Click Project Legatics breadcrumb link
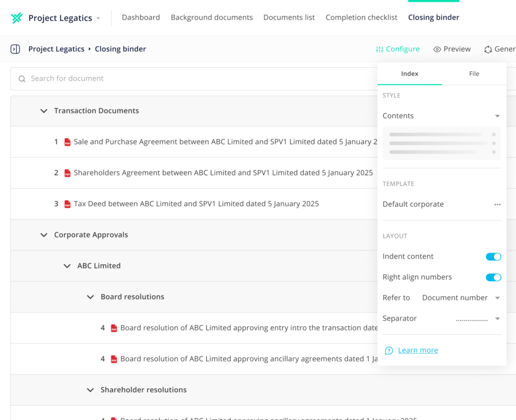Image resolution: width=516 pixels, height=420 pixels. [x=56, y=49]
